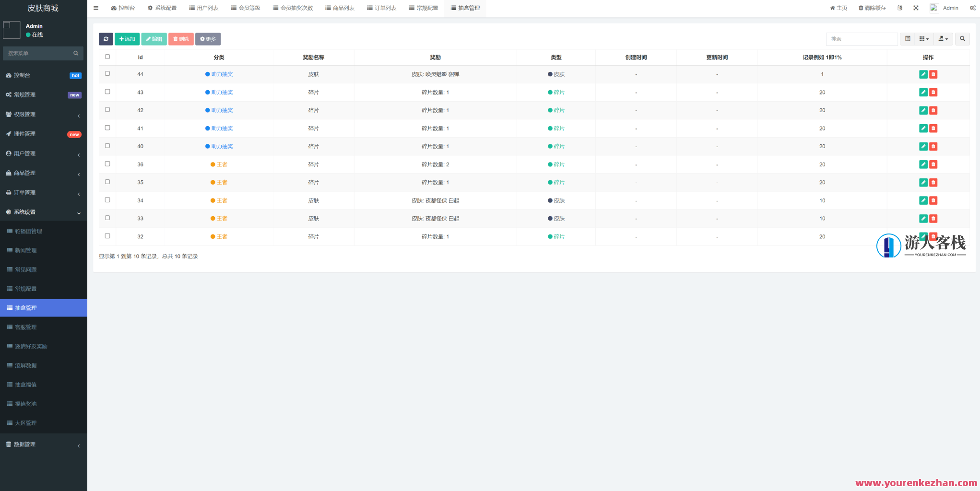Viewport: 980px width, 491px height.
Task: Click the refresh table icon button
Action: 106,39
